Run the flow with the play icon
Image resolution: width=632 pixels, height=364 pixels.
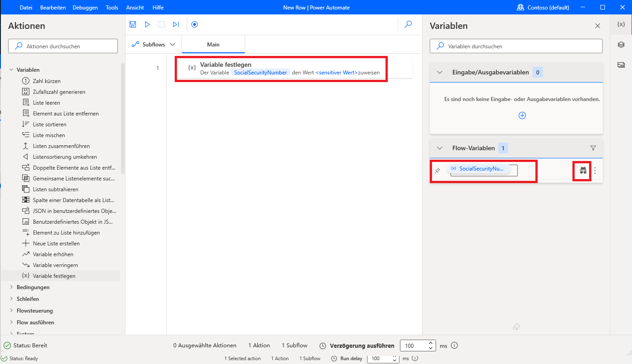pyautogui.click(x=147, y=24)
